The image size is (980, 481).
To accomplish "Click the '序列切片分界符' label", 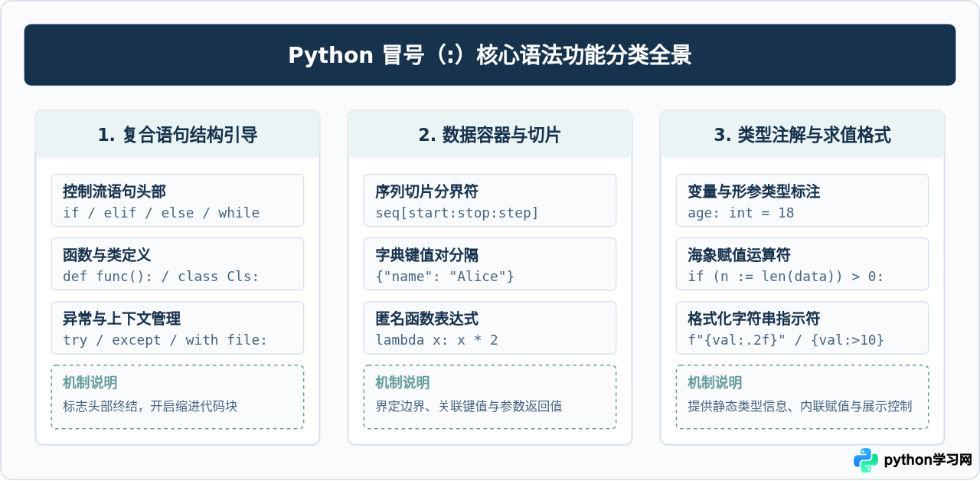I will tap(426, 191).
